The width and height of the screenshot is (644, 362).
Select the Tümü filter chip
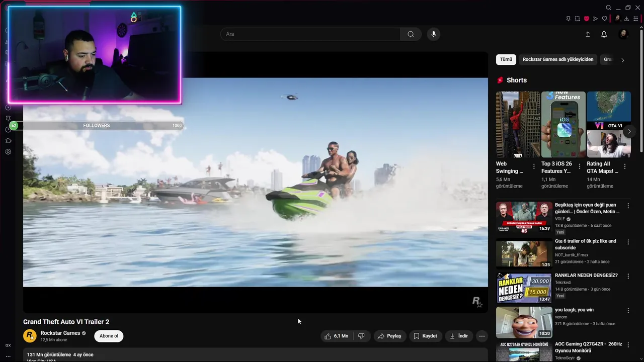pos(506,59)
